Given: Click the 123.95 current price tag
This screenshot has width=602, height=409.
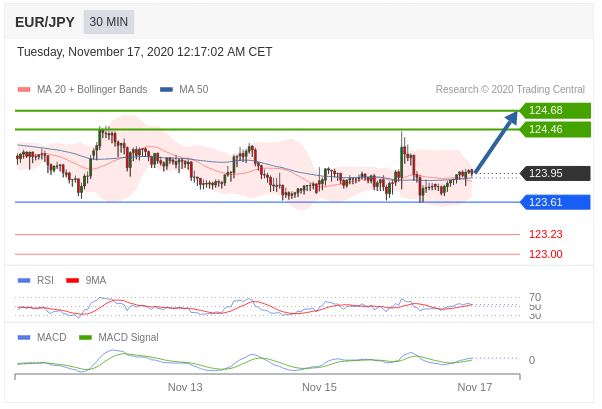Looking at the screenshot, I should click(555, 173).
